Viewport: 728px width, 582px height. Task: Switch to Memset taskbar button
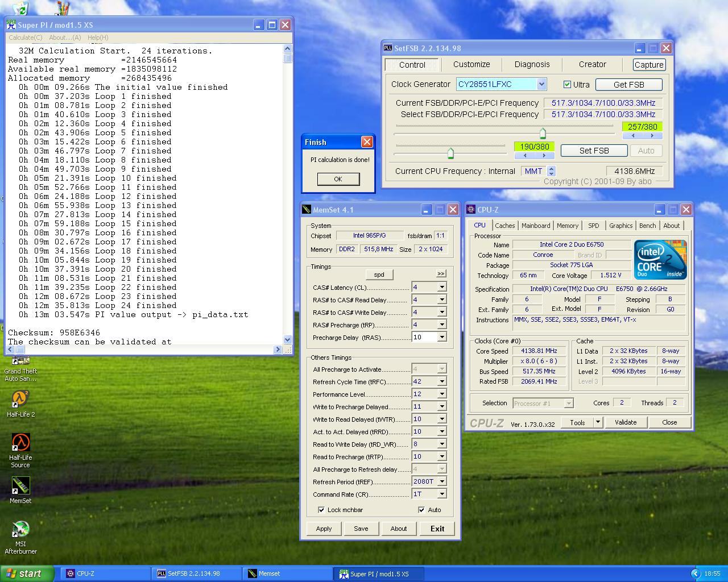[287, 573]
